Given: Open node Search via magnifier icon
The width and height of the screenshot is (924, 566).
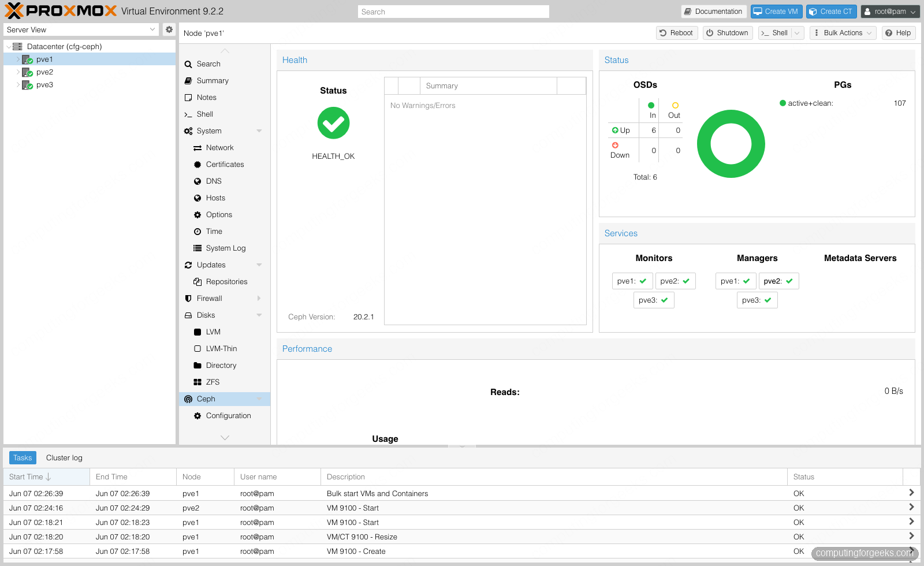Looking at the screenshot, I should pyautogui.click(x=188, y=64).
